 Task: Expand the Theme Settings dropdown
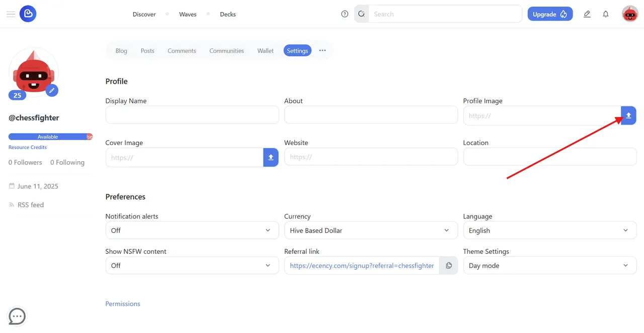(550, 265)
